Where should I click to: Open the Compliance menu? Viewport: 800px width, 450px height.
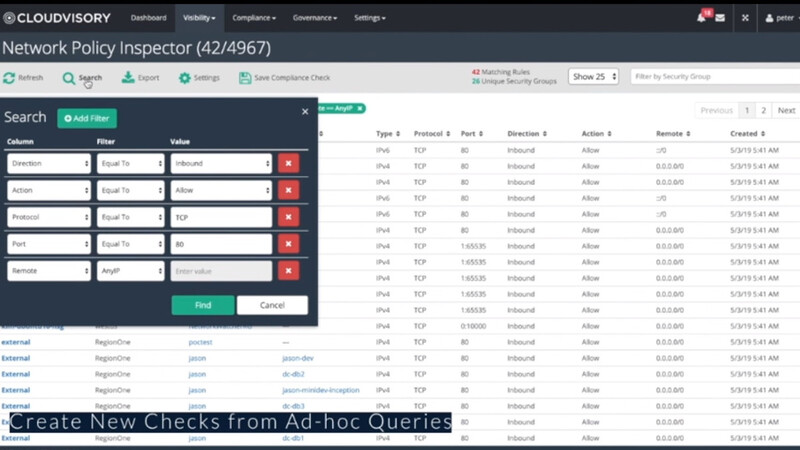click(x=256, y=18)
